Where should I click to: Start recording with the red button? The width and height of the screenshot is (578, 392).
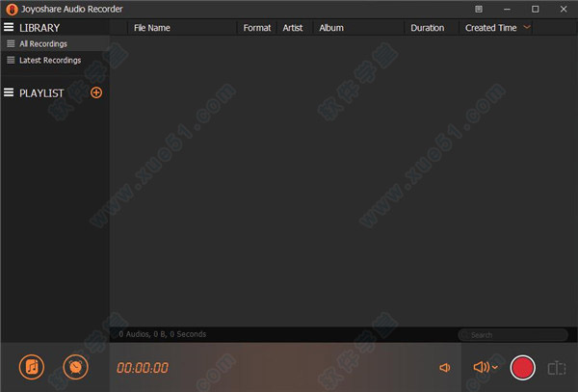[x=523, y=367]
